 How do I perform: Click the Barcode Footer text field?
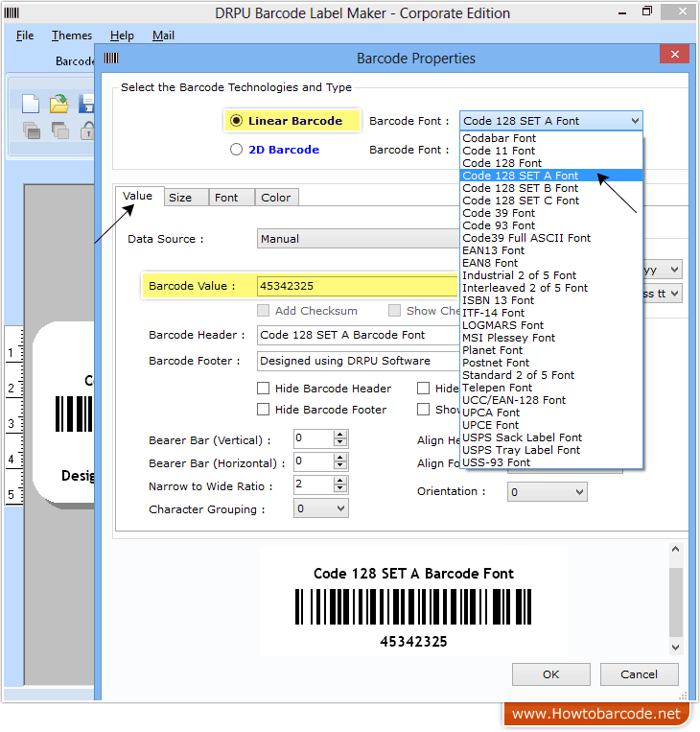coord(358,361)
